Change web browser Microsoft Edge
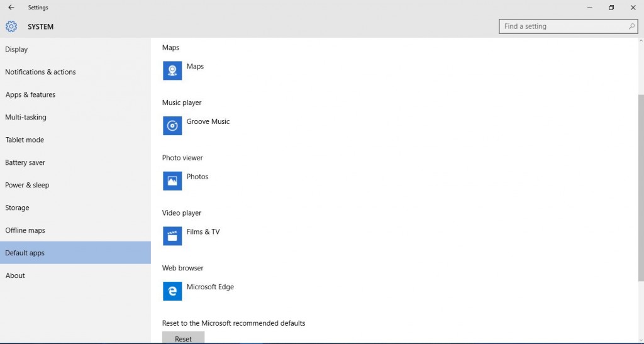Screen dimensions: 644x344 [210, 287]
